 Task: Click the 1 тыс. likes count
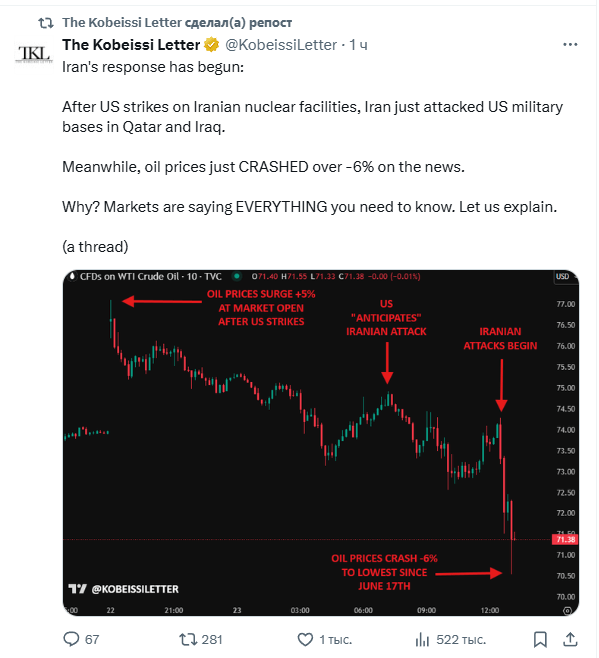[335, 640]
